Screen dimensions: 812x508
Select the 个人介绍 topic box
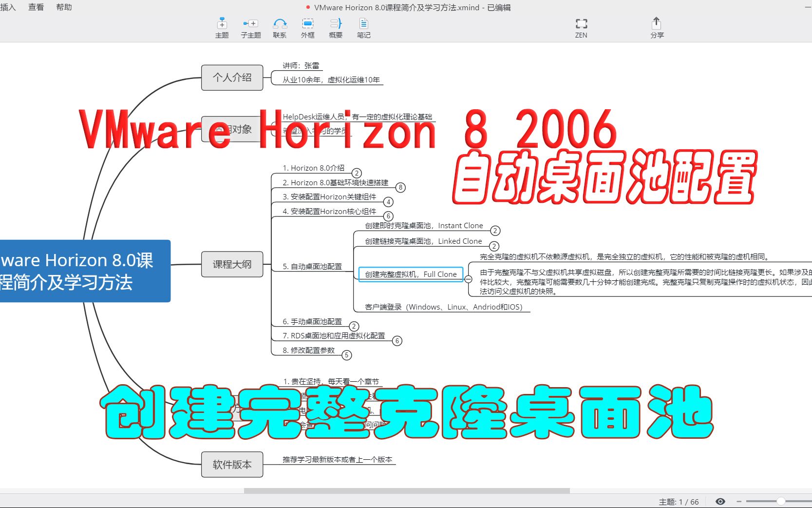click(232, 78)
